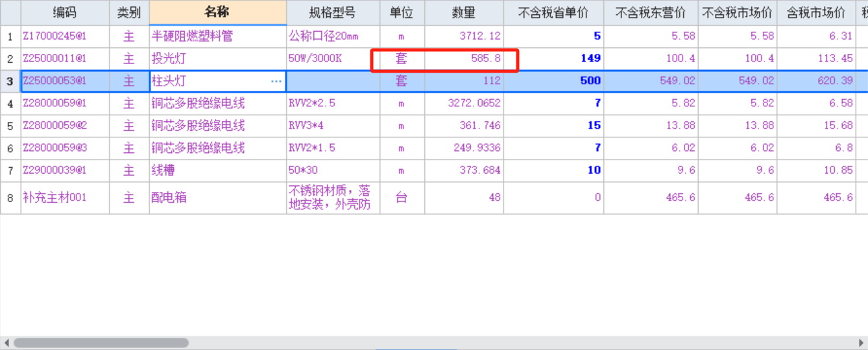Click unit cell 套 in 投光灯 row
Viewport: 868px width, 350px height.
tap(402, 59)
